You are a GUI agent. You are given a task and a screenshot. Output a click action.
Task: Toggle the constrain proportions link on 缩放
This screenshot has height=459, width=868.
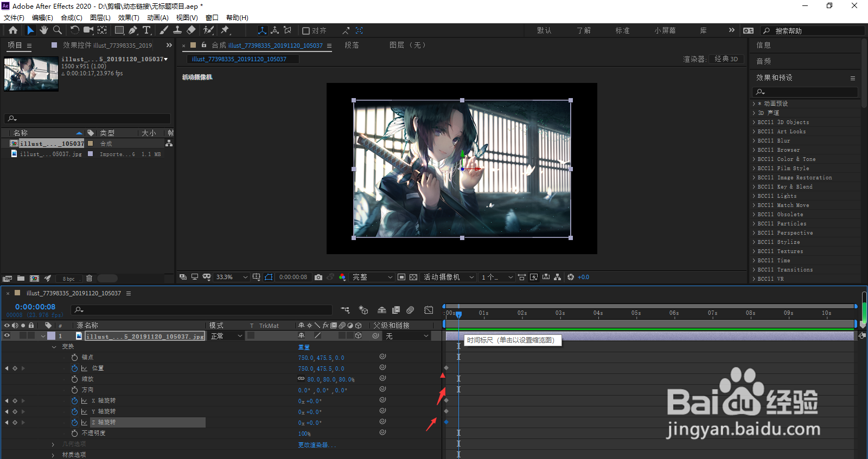[x=301, y=379]
